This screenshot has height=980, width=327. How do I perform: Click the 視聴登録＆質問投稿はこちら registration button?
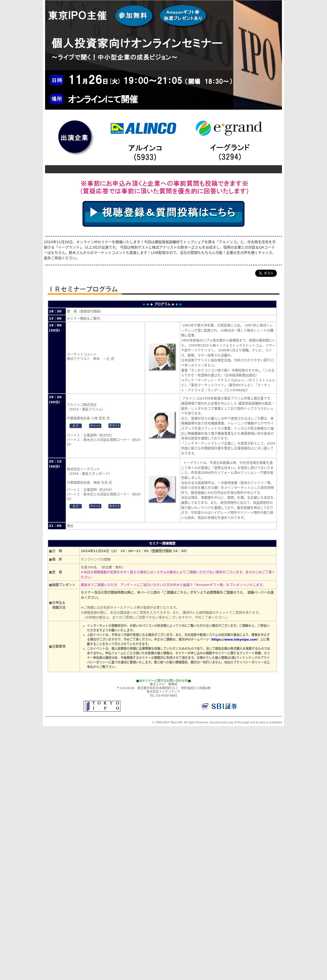pos(163,214)
